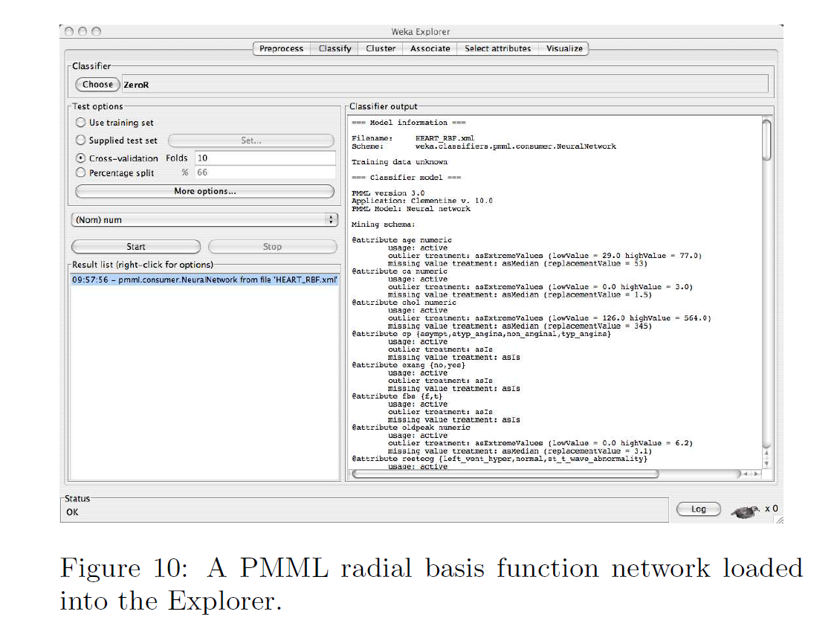This screenshot has width=840, height=629.
Task: Switch to the Preprocess tab
Action: [x=281, y=48]
